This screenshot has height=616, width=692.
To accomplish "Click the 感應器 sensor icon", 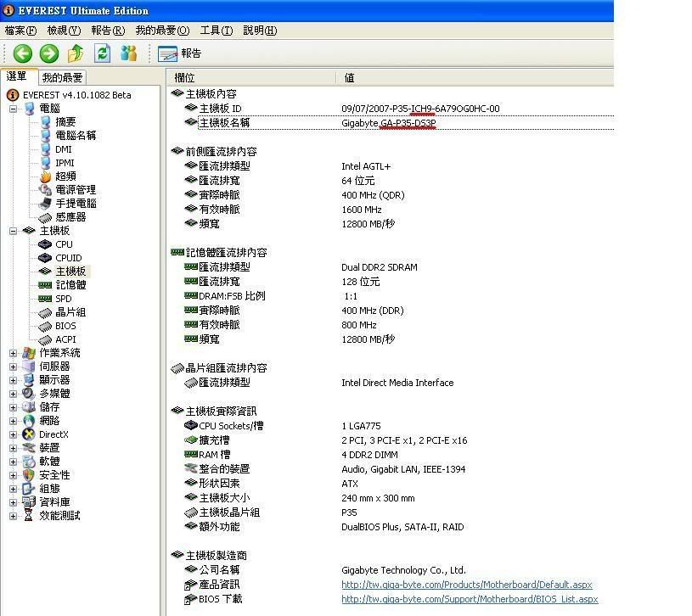I will tap(45, 218).
